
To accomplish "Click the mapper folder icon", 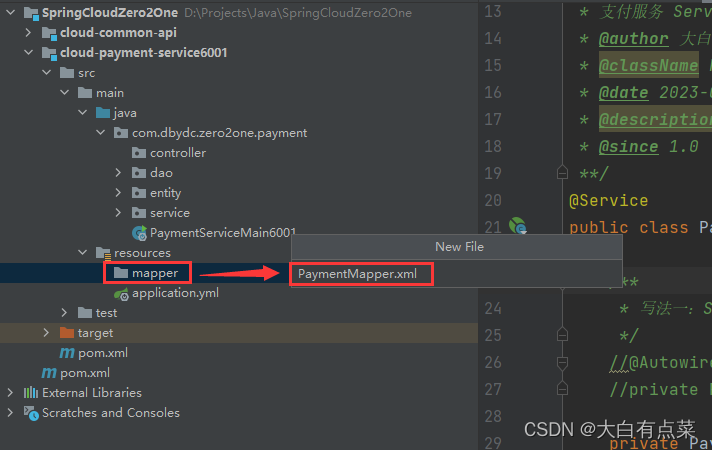I will (x=121, y=272).
